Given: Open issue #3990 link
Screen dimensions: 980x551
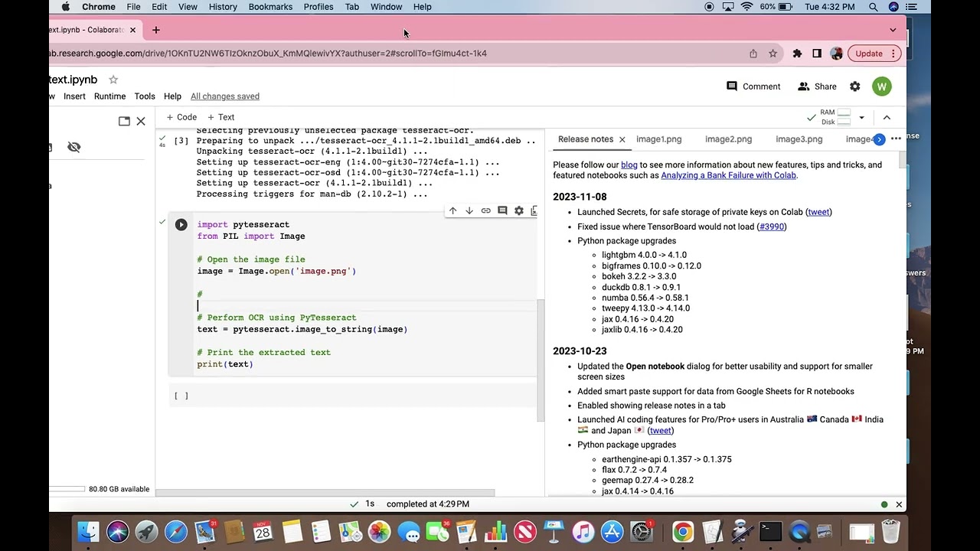Looking at the screenshot, I should tap(772, 227).
